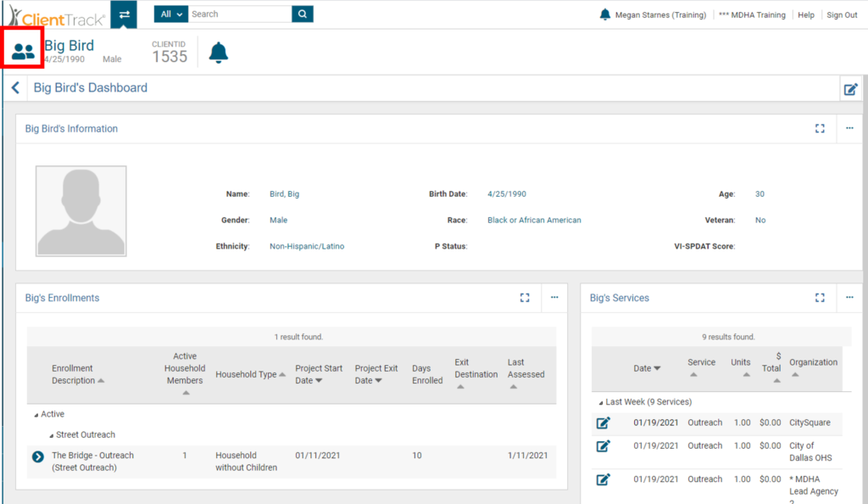Viewport: 868px width, 504px height.
Task: Sort enrollments by Project Start Date
Action: 319,374
